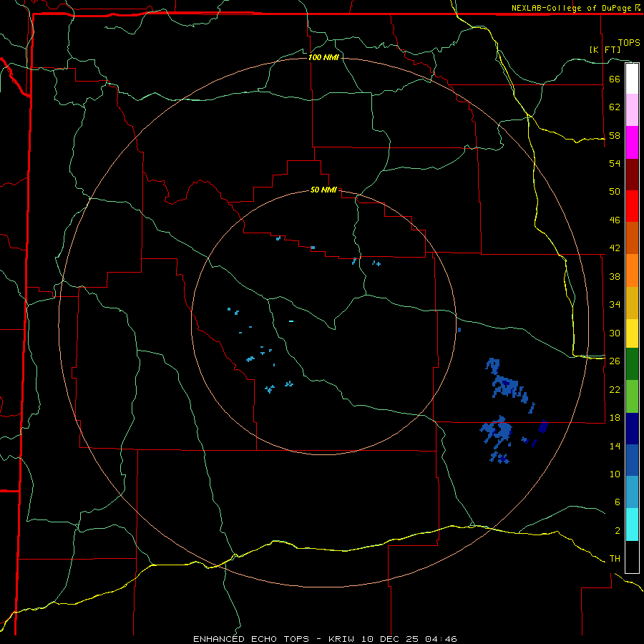The height and width of the screenshot is (644, 644).
Task: Select the bright orange legend color block
Action: [x=632, y=270]
